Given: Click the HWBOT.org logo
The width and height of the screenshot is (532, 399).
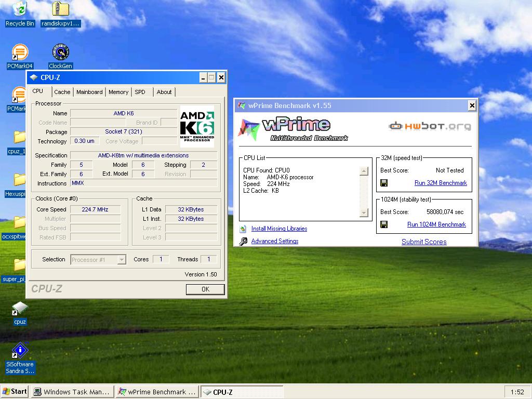Looking at the screenshot, I should pos(430,126).
